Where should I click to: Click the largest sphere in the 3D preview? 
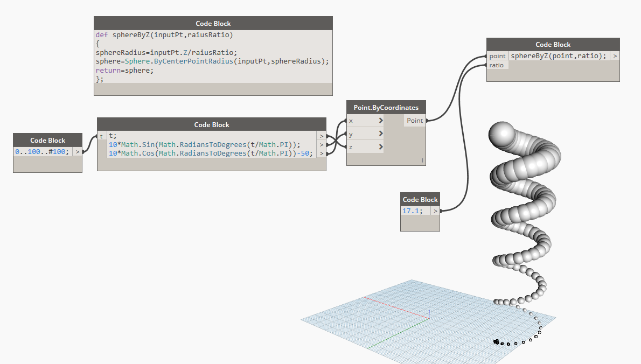click(501, 133)
